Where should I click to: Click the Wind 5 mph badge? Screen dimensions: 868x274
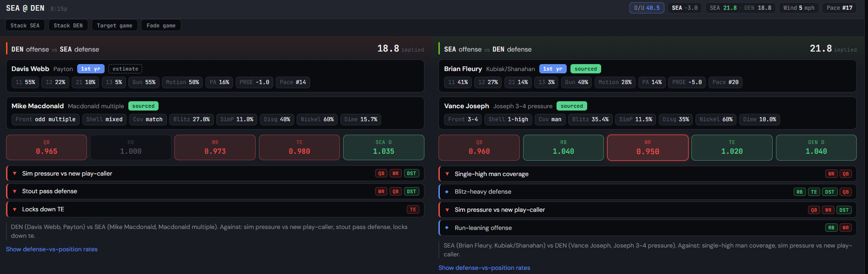click(x=799, y=8)
